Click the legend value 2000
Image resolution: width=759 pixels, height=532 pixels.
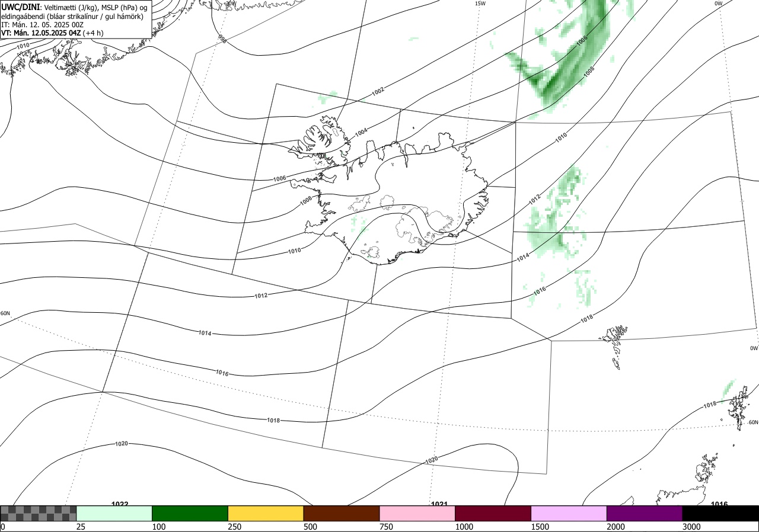click(616, 527)
